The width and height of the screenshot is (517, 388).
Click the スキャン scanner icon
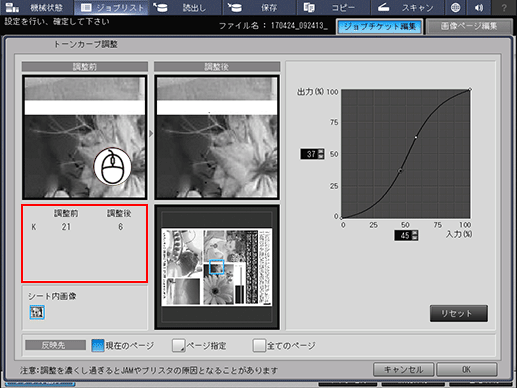coord(383,7)
